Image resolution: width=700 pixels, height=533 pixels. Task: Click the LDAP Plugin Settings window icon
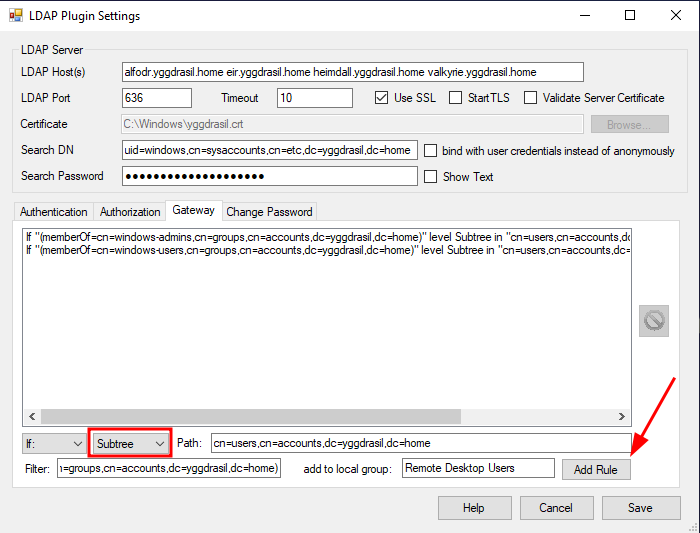click(16, 15)
